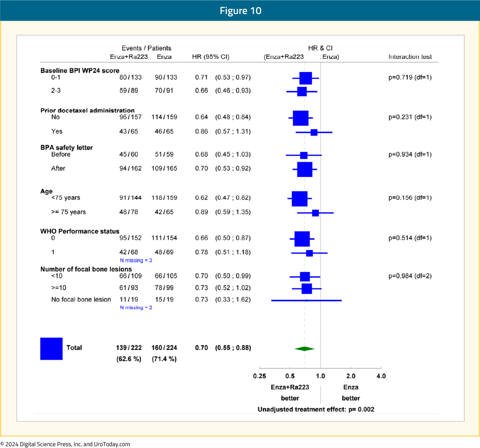Click the '>=10' bone lesions row label
480x448 pixels.
(59, 288)
